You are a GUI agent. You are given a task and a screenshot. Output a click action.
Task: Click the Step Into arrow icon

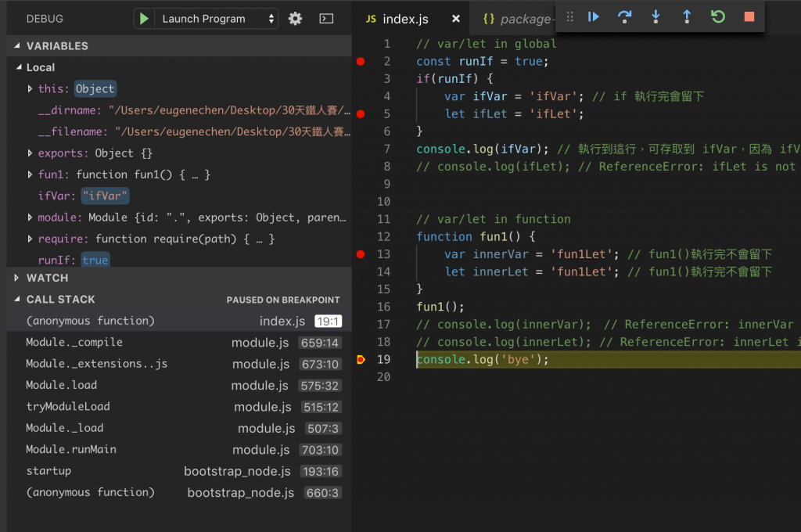pos(656,16)
